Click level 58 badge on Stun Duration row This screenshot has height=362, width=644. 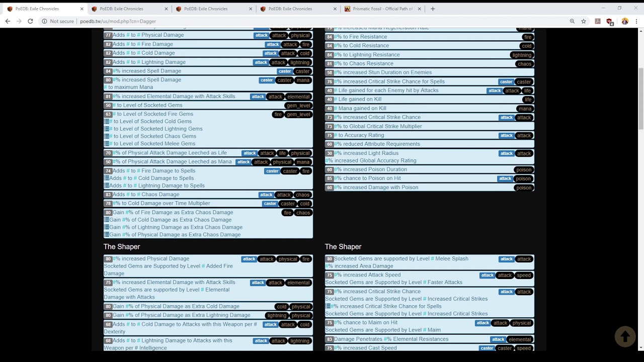330,72
